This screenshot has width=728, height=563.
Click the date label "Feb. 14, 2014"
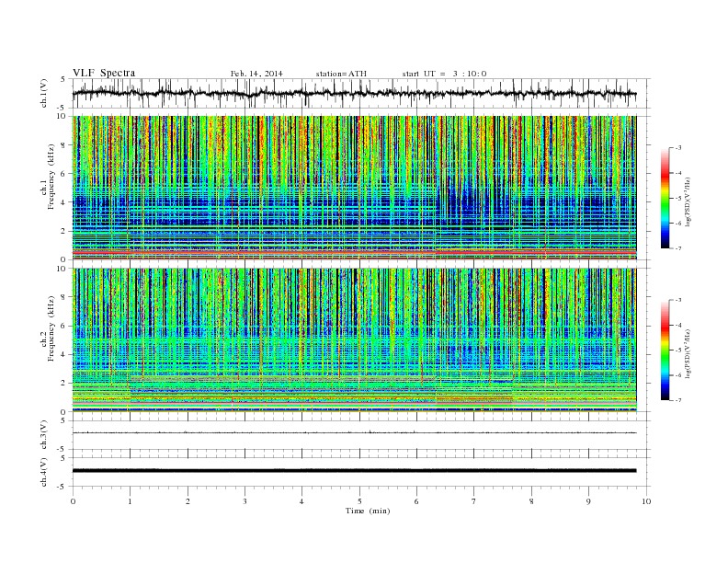[256, 74]
